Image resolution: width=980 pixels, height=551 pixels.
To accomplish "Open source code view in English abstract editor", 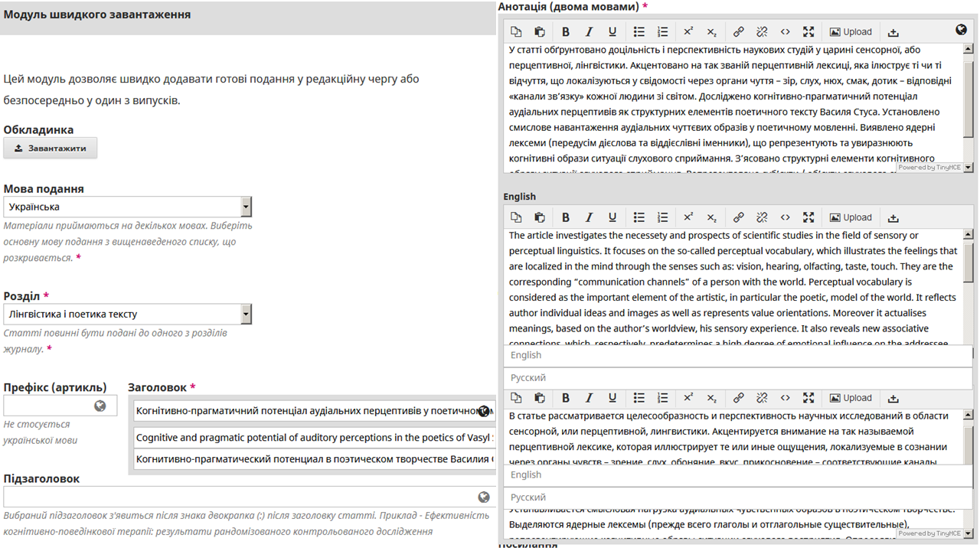I will pyautogui.click(x=785, y=217).
